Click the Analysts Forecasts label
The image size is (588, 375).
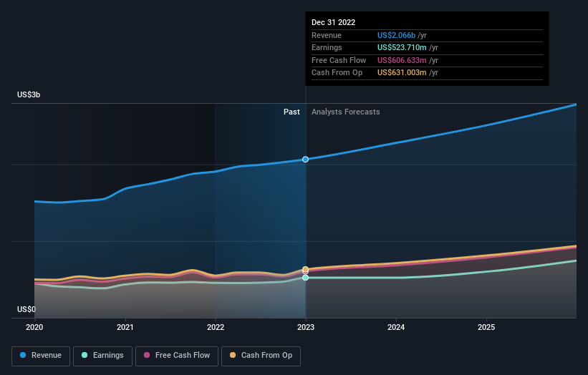pyautogui.click(x=345, y=112)
